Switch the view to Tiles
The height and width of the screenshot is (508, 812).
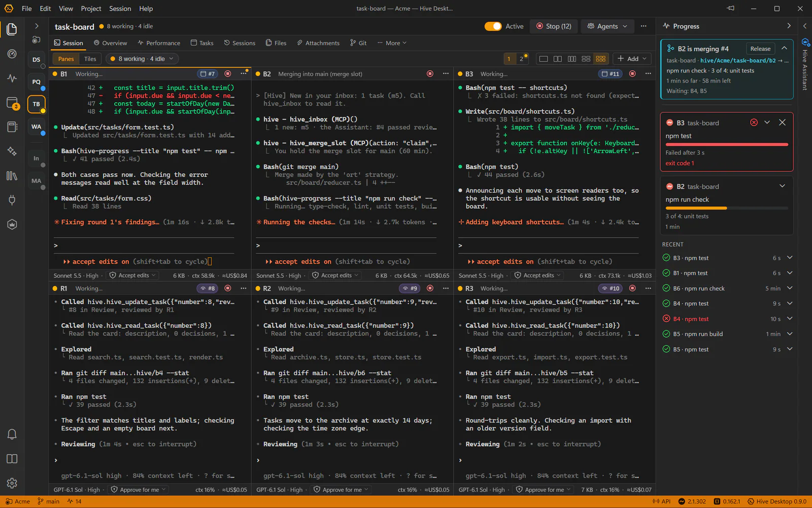90,59
